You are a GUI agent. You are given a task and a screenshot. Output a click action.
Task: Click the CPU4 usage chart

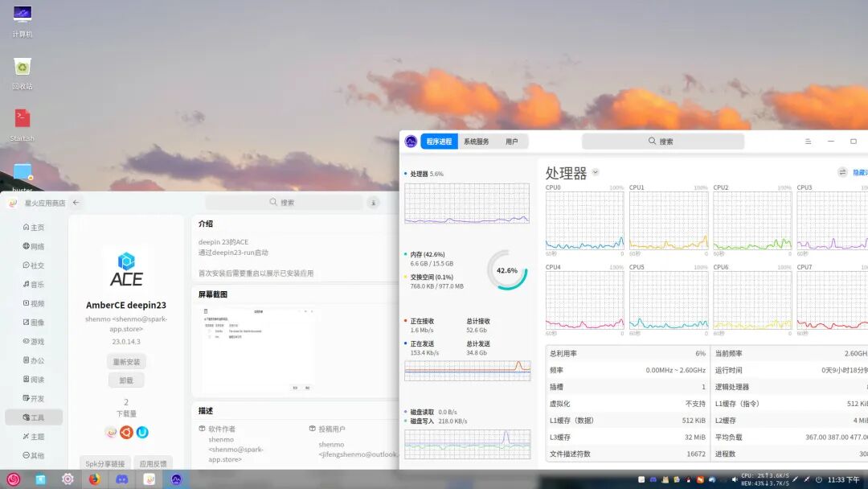584,300
